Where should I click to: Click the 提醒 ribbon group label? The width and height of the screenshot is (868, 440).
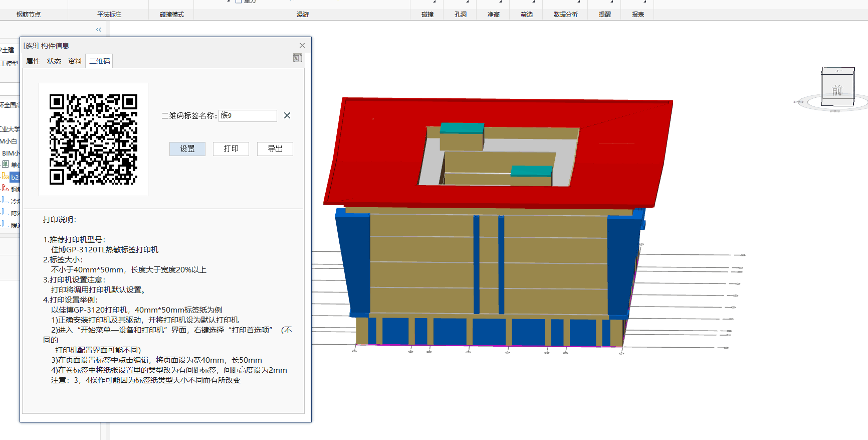[605, 15]
